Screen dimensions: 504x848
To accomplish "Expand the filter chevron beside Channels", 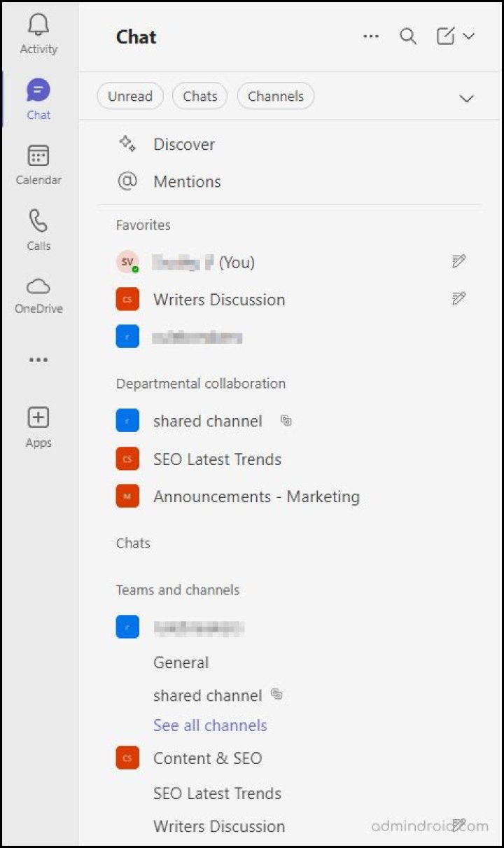I will [466, 98].
